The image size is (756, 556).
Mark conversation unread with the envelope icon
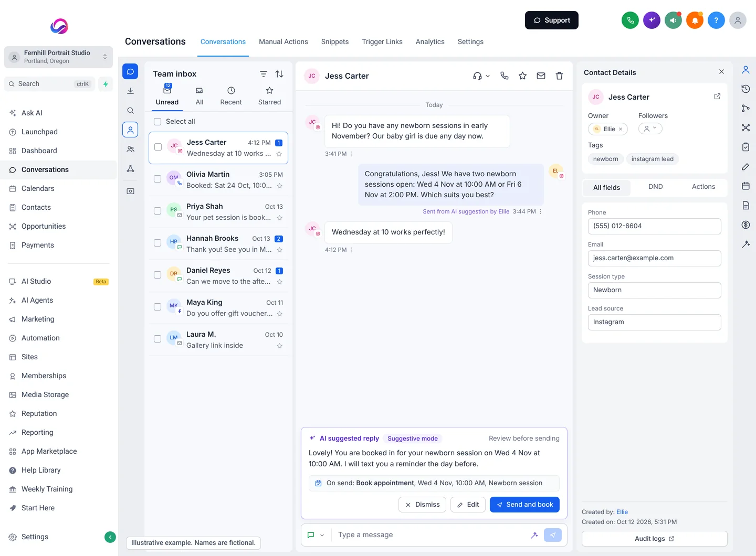point(541,76)
